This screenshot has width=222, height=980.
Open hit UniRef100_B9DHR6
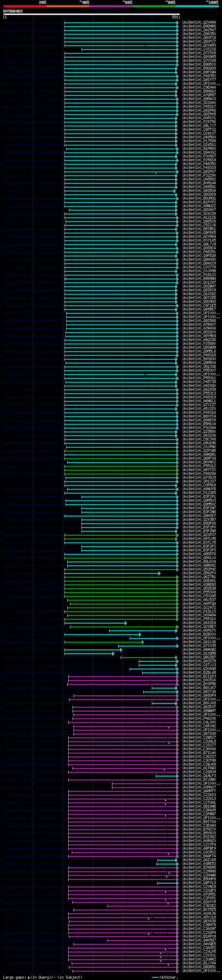199,26
